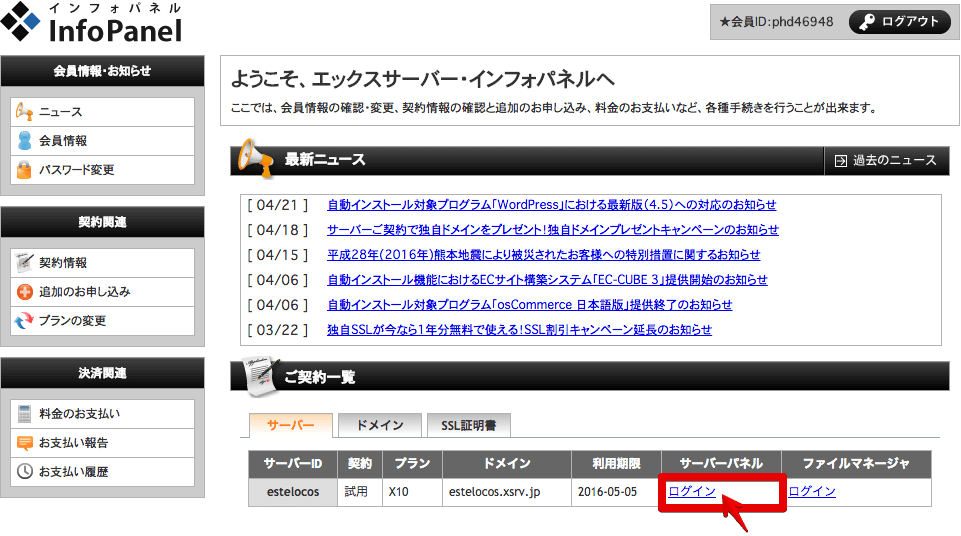Click the ログアウト button
The height and width of the screenshot is (536, 961).
coord(900,22)
